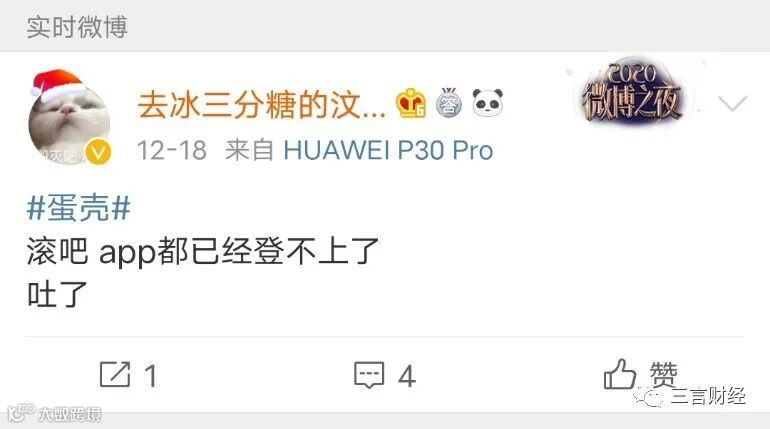This screenshot has height=429, width=770.
Task: Click the repost share icon
Action: click(115, 375)
